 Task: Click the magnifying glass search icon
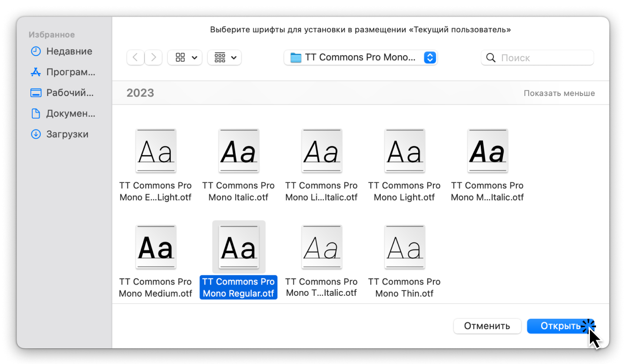coord(491,58)
